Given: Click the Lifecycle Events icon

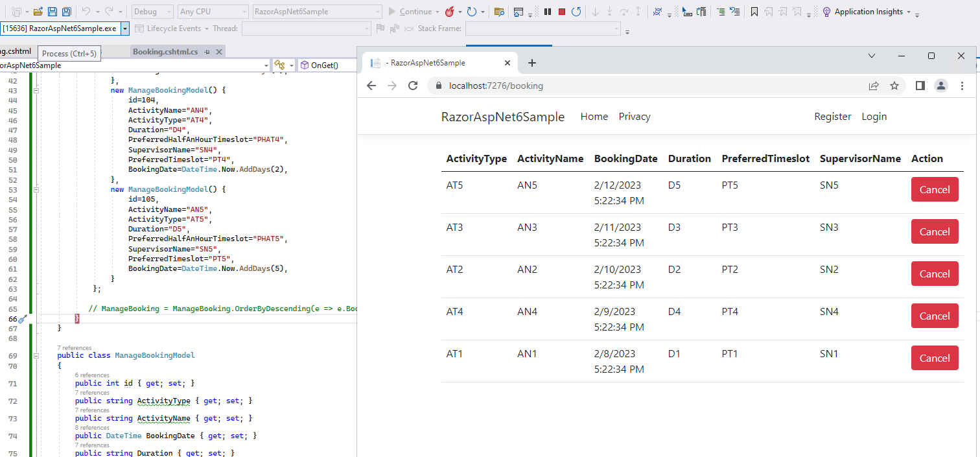Looking at the screenshot, I should pyautogui.click(x=139, y=29).
